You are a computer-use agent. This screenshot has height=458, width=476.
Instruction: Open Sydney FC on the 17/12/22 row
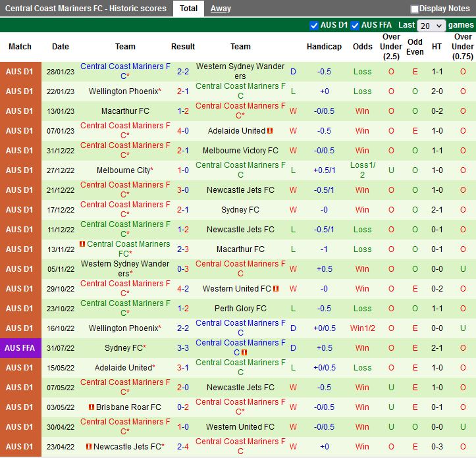coord(240,210)
